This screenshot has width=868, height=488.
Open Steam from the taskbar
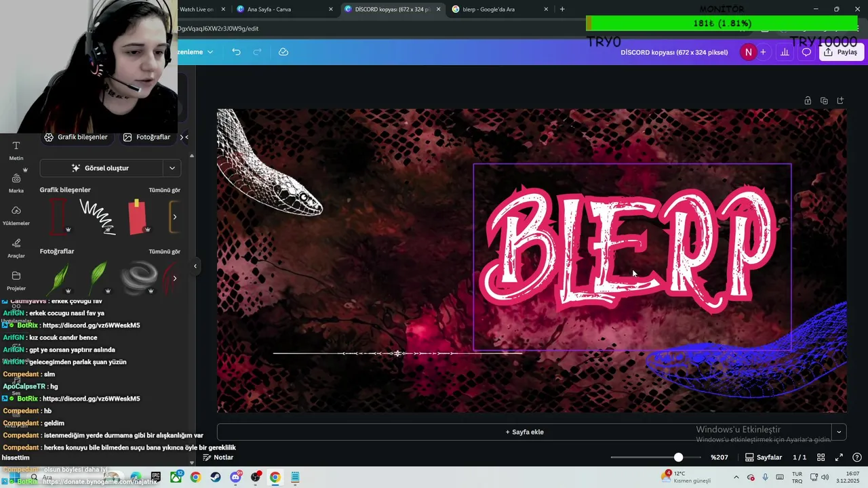(216, 477)
